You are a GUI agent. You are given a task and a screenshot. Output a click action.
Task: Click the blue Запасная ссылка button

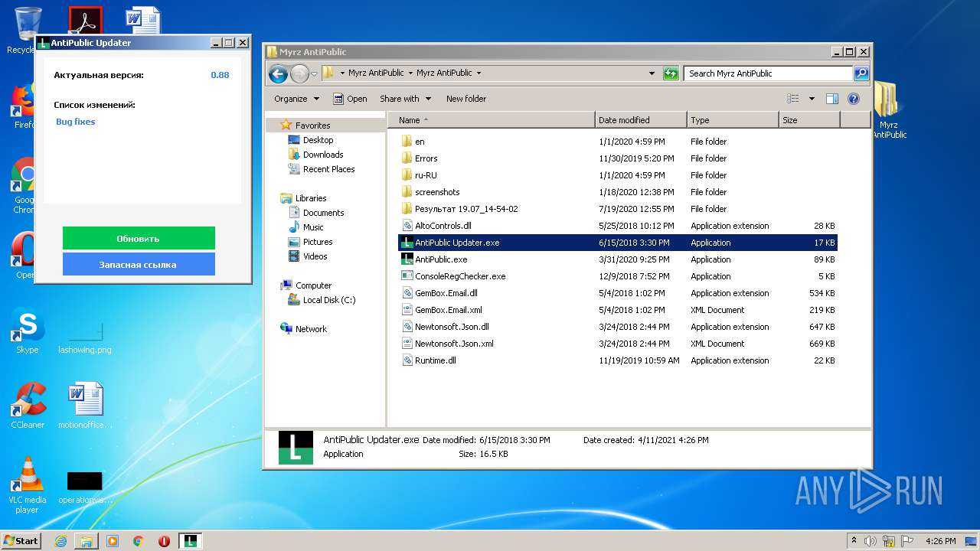(x=139, y=264)
